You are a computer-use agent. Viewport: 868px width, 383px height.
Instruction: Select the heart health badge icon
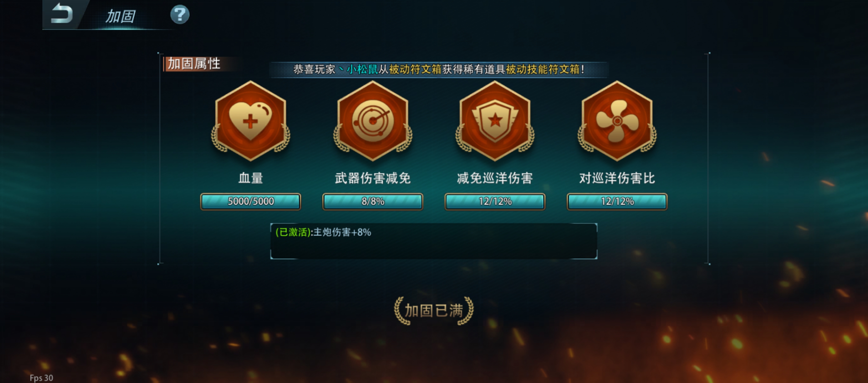click(250, 121)
